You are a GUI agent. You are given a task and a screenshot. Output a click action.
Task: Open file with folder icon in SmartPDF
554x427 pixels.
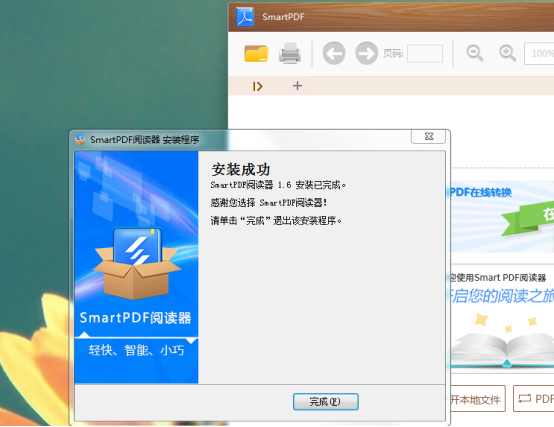pos(256,53)
